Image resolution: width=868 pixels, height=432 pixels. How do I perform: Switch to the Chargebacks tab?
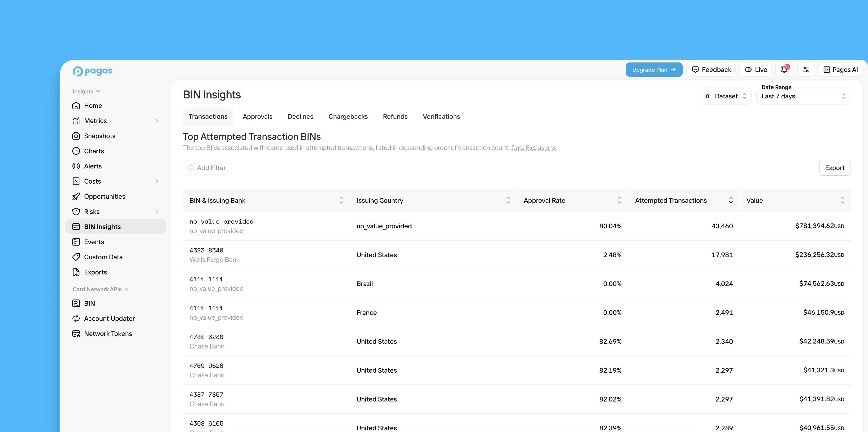pyautogui.click(x=348, y=116)
